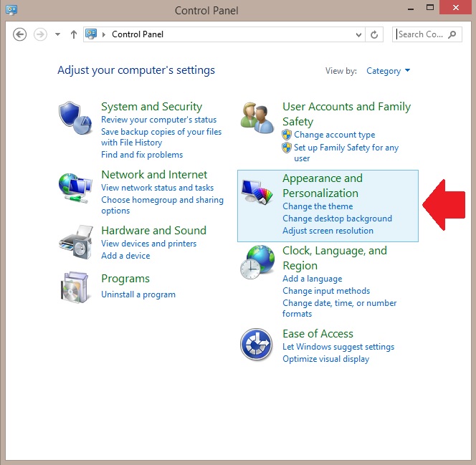Open the Programs category heading
This screenshot has width=476, height=465.
(125, 279)
